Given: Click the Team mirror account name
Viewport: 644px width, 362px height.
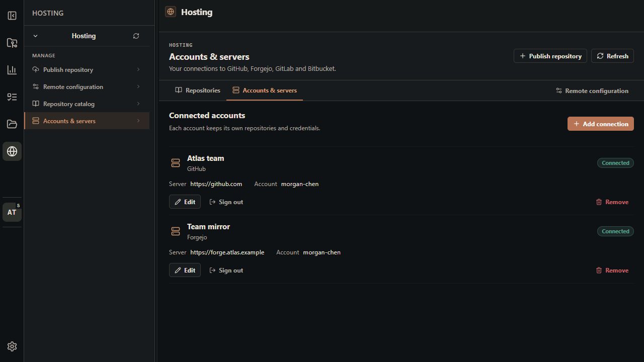Looking at the screenshot, I should 322,252.
